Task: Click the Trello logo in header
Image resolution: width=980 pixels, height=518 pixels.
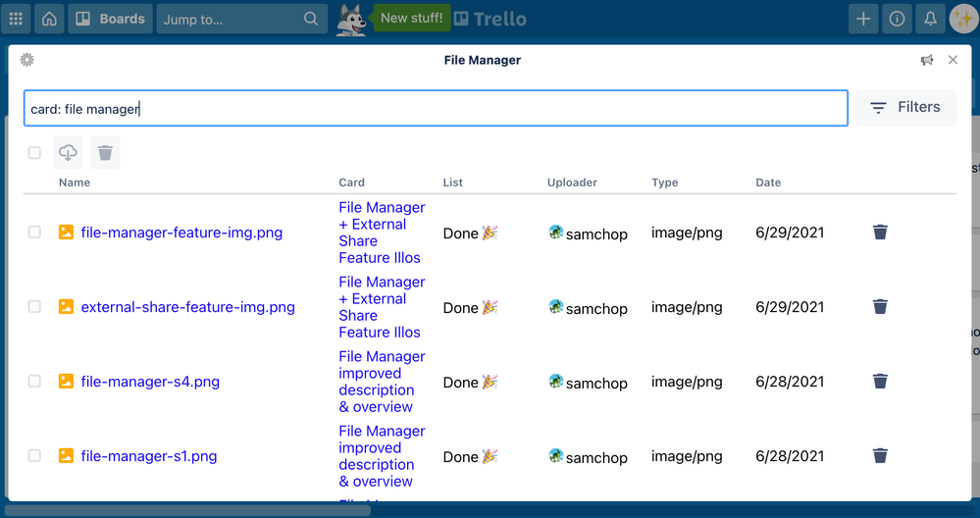Action: click(490, 20)
